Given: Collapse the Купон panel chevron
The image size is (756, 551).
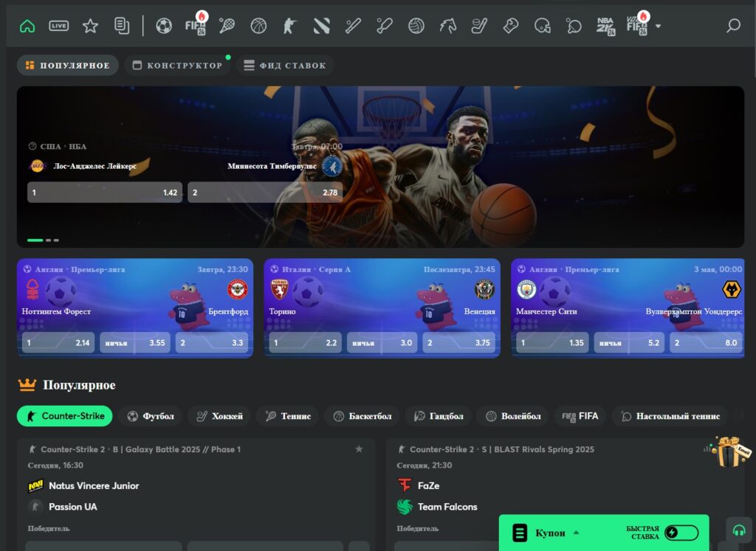Looking at the screenshot, I should point(577,532).
